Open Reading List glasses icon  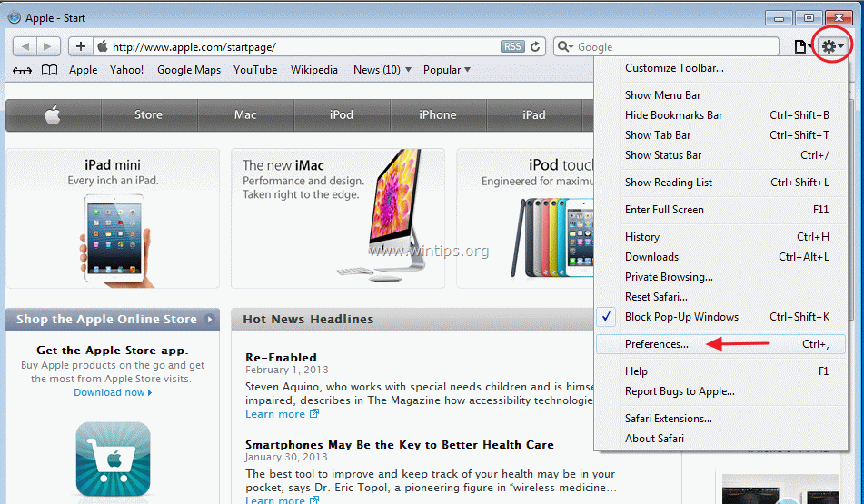[22, 71]
